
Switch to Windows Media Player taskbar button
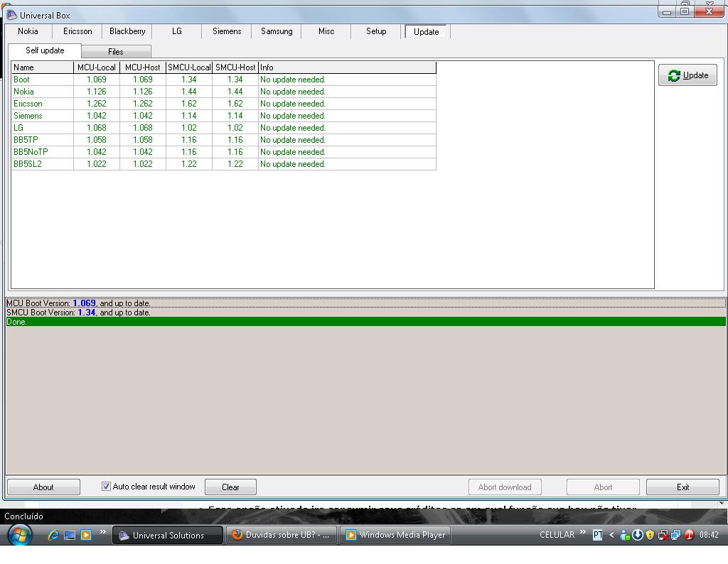point(395,535)
